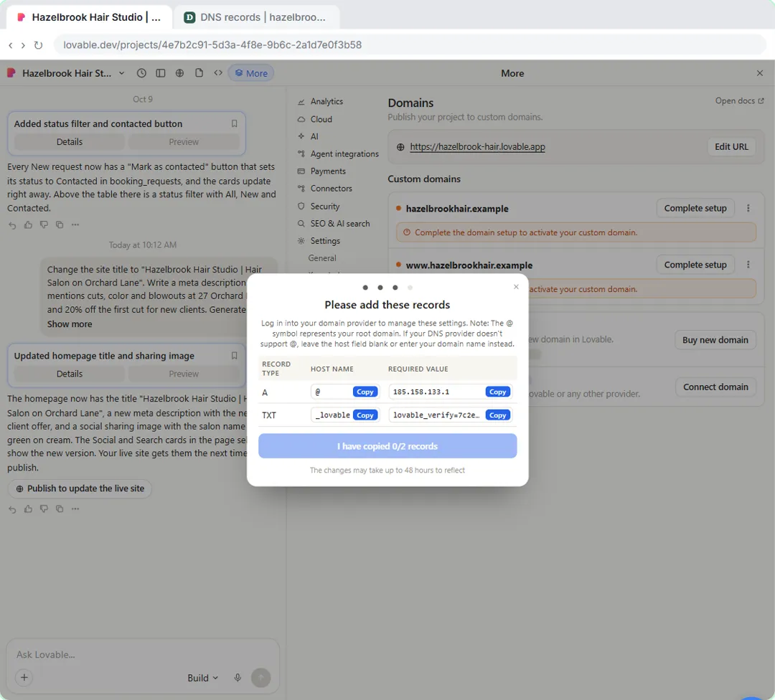775x700 pixels.
Task: Copy the Oct 9 response text
Action: point(60,224)
